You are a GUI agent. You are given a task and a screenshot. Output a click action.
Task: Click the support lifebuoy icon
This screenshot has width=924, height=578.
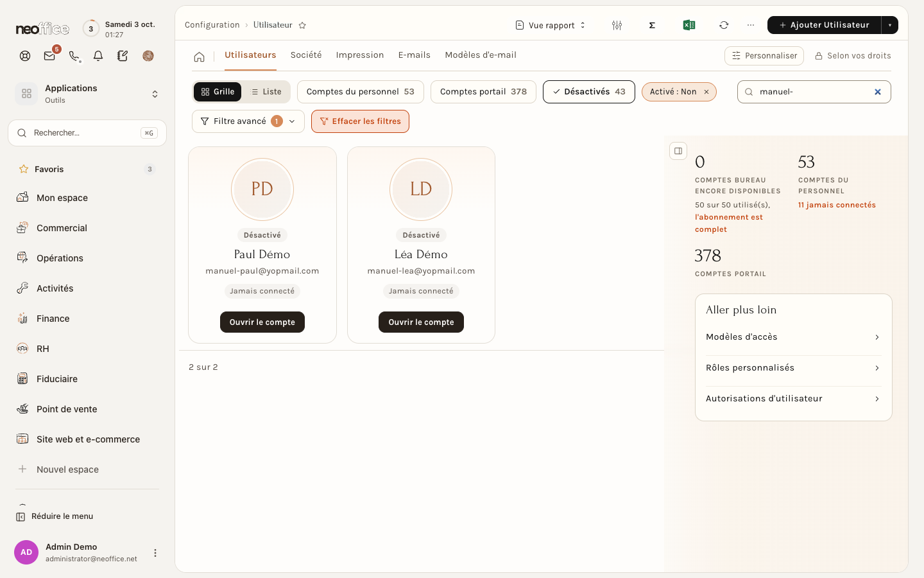point(25,56)
